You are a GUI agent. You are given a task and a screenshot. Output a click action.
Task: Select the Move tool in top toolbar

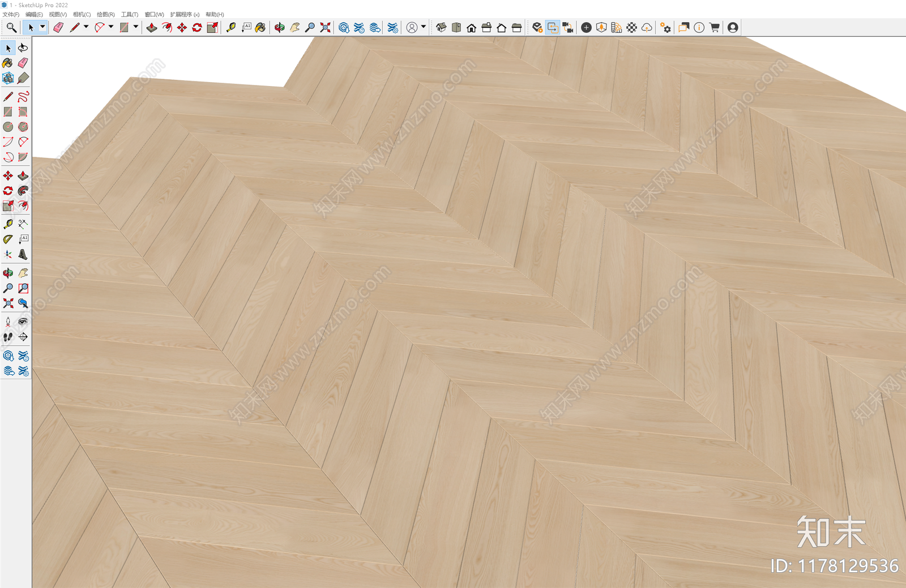pyautogui.click(x=182, y=27)
